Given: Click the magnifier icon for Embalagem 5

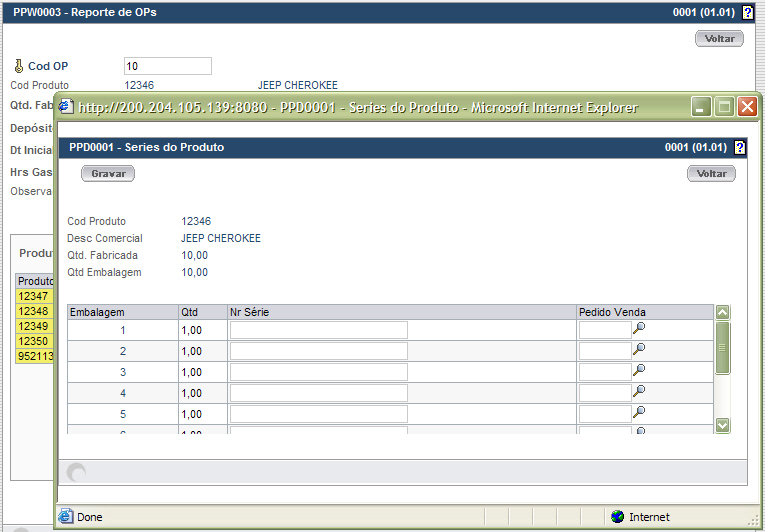Looking at the screenshot, I should [x=639, y=412].
